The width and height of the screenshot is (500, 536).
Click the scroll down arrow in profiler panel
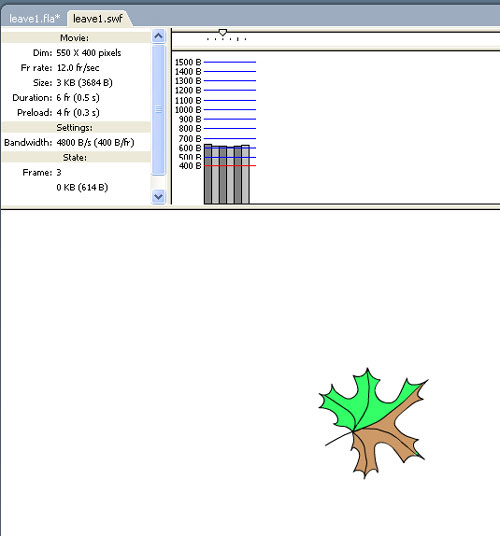[x=158, y=197]
